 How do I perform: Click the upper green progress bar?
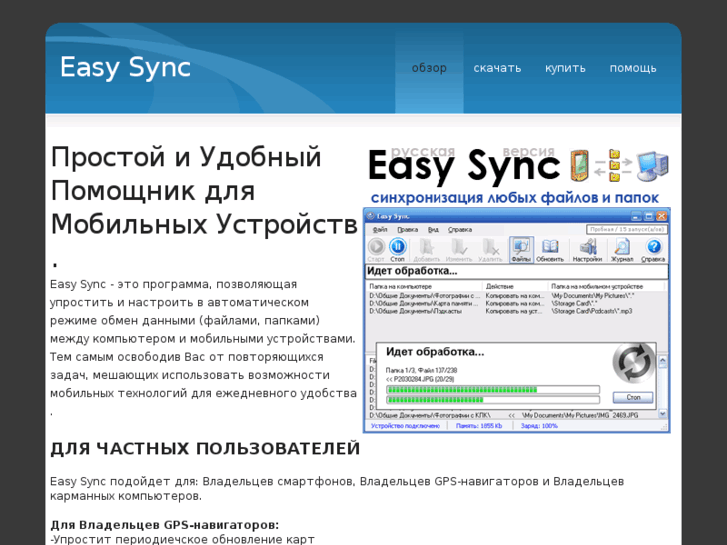[493, 390]
